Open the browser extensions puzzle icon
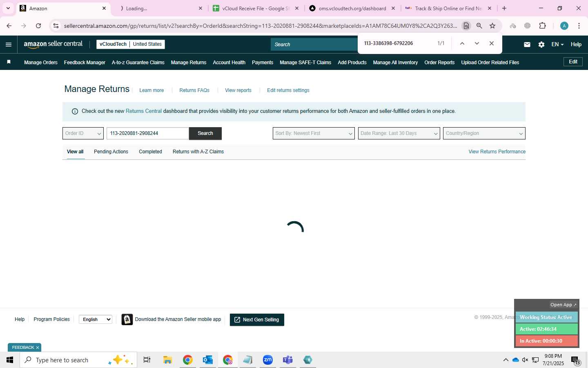 click(x=542, y=26)
